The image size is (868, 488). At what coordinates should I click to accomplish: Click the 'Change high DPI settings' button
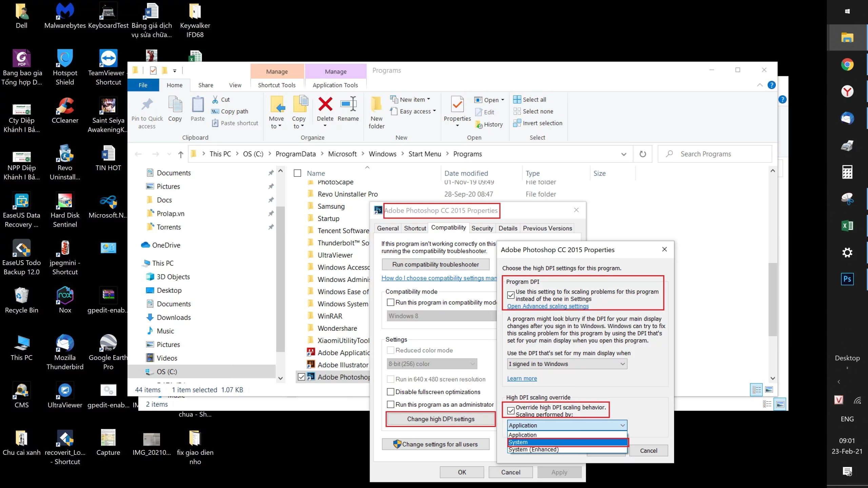(x=441, y=419)
